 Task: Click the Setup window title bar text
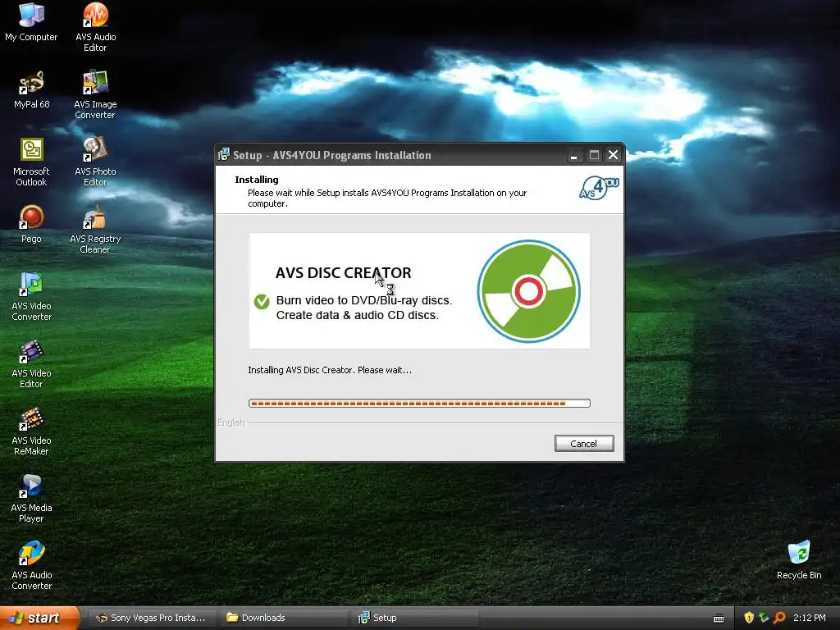point(332,155)
